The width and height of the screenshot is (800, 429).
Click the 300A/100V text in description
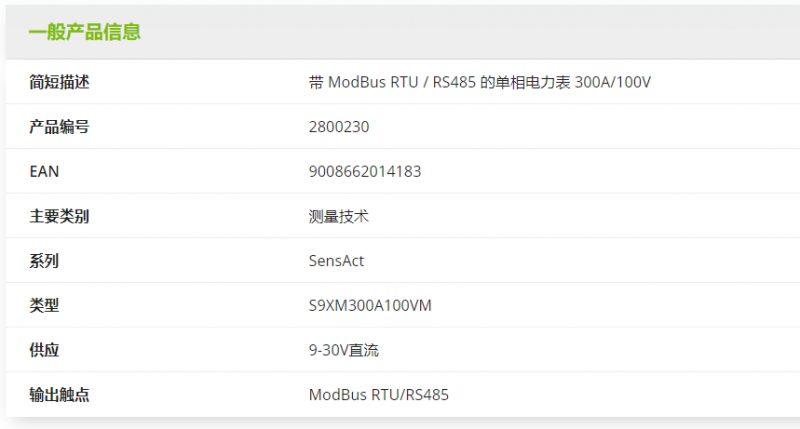click(x=613, y=82)
